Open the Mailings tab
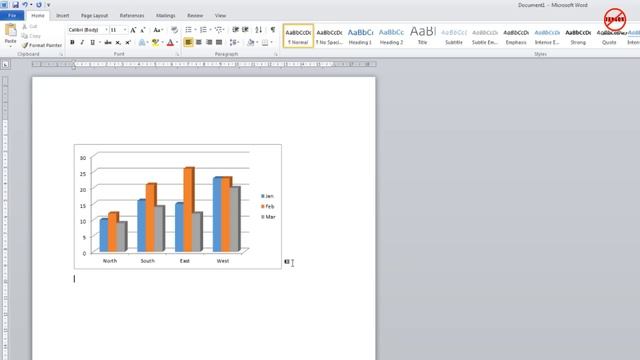 pyautogui.click(x=165, y=16)
